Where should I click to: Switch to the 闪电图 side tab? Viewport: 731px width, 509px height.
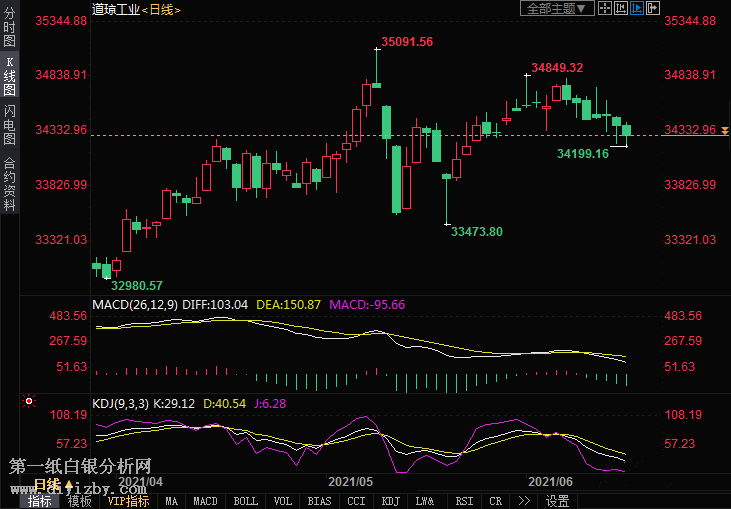(x=9, y=124)
